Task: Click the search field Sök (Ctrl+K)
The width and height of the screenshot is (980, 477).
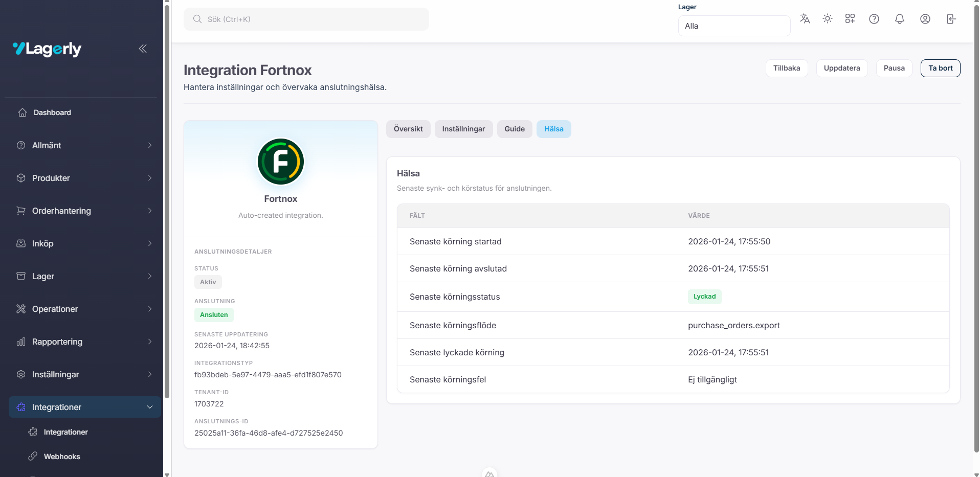Action: click(306, 19)
